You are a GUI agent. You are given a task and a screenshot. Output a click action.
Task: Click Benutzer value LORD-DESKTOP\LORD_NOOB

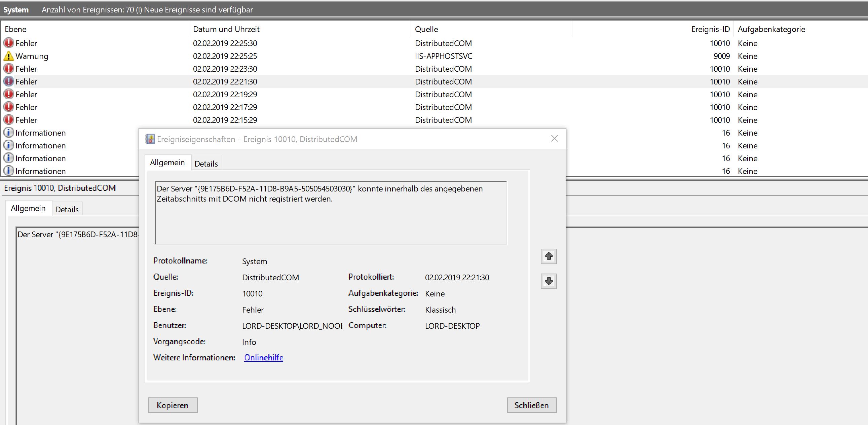tap(292, 326)
